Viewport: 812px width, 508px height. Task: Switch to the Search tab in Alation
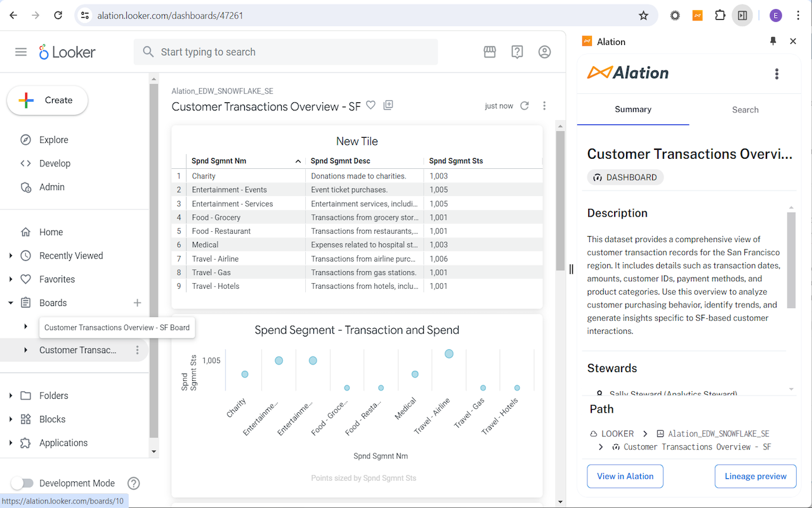[x=745, y=110]
